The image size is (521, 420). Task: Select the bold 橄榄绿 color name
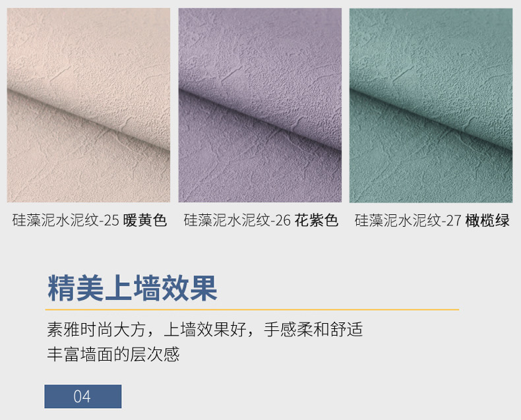(487, 220)
